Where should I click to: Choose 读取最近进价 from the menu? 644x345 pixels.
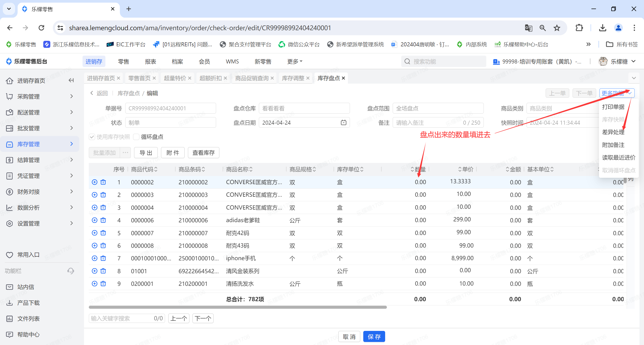point(619,158)
